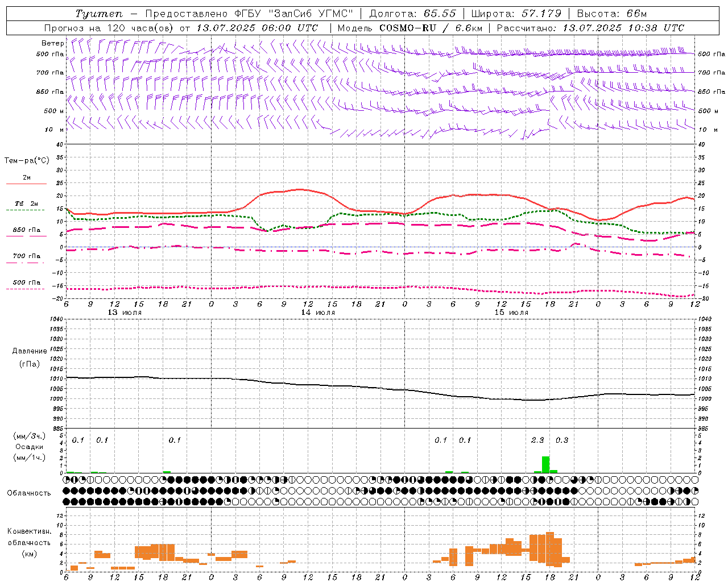Select the "Модель COSMO-RU / 6.6км" text

pos(409,28)
